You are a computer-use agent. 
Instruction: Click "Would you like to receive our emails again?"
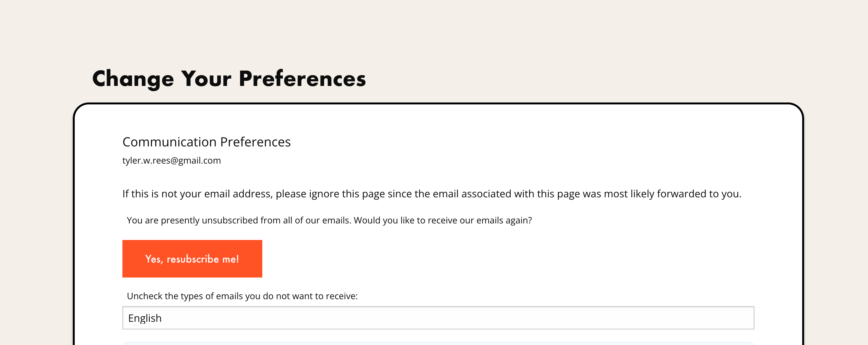pos(442,220)
